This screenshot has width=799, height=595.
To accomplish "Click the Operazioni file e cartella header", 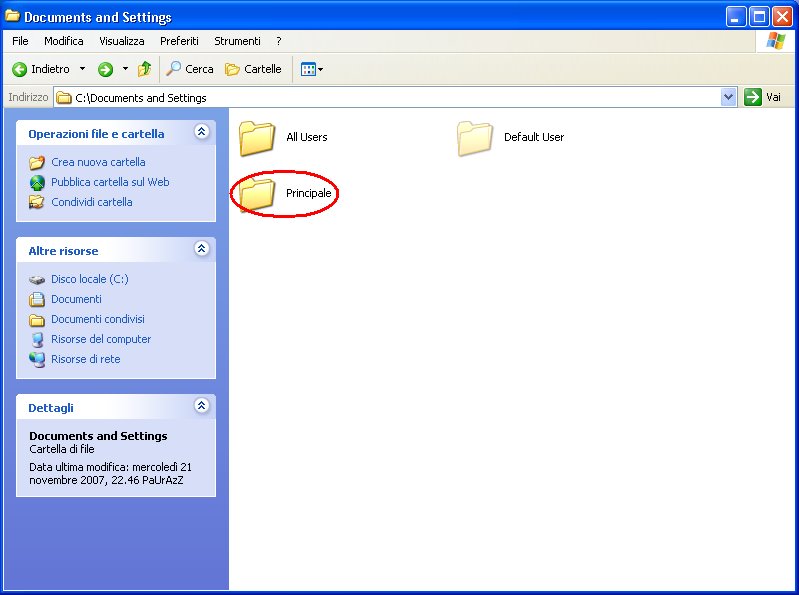I will [96, 134].
